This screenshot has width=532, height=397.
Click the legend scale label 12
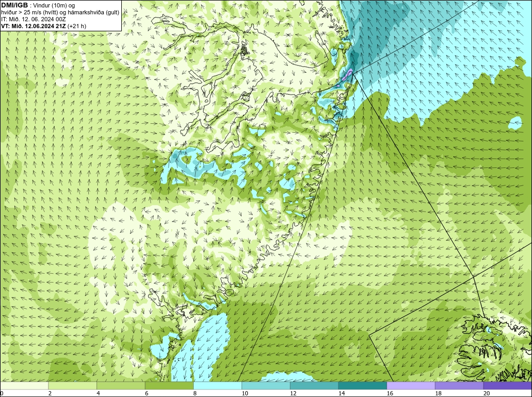(x=293, y=393)
